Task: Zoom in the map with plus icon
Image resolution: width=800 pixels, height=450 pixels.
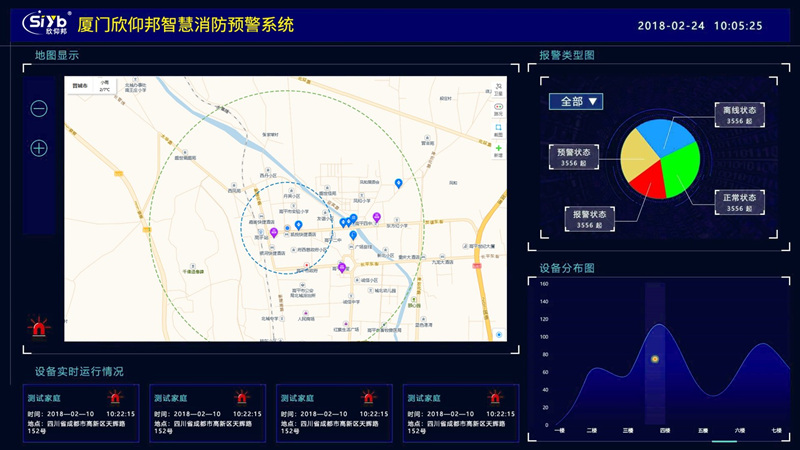Action: click(39, 148)
